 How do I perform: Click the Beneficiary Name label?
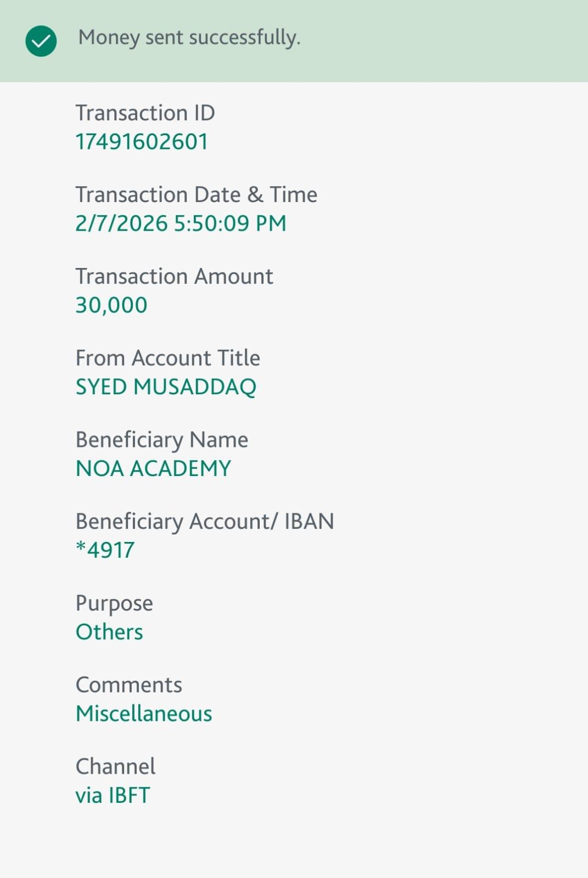(161, 440)
